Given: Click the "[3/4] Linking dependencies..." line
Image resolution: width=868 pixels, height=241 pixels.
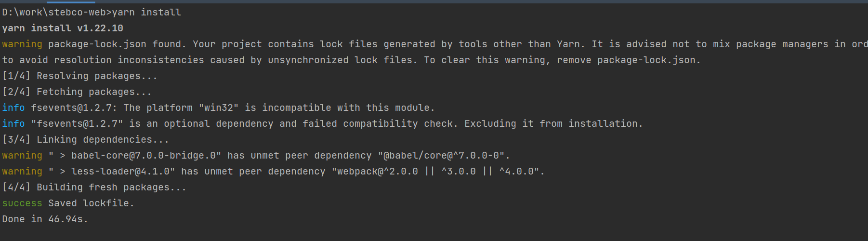Looking at the screenshot, I should (x=86, y=139).
